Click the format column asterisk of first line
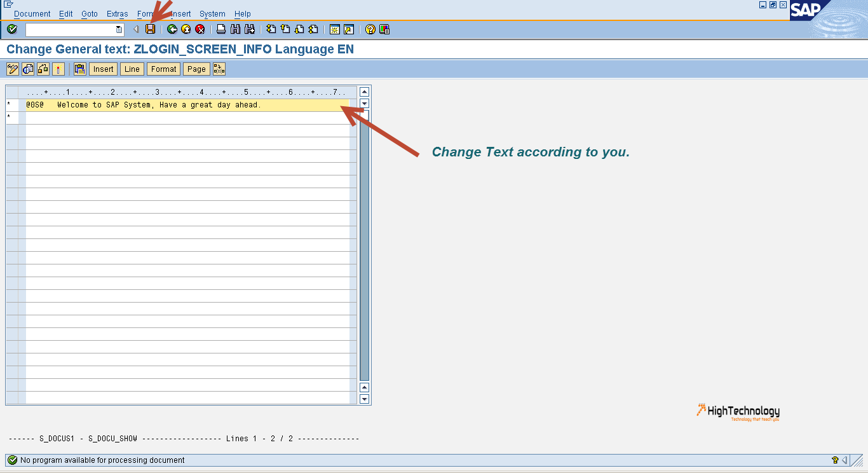 pos(9,105)
